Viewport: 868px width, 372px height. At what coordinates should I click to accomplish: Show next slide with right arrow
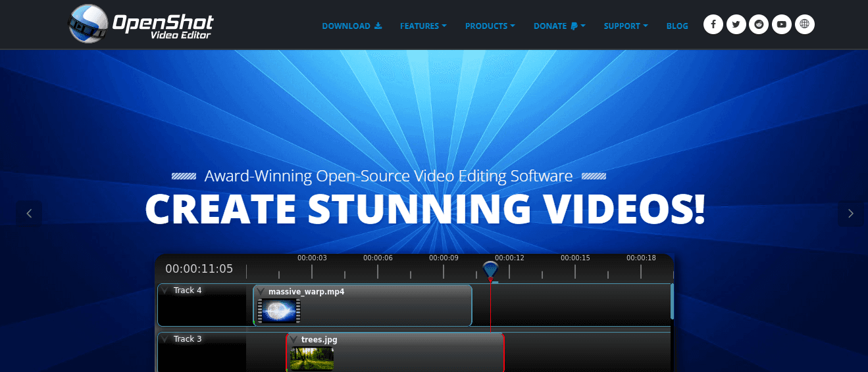coord(851,214)
